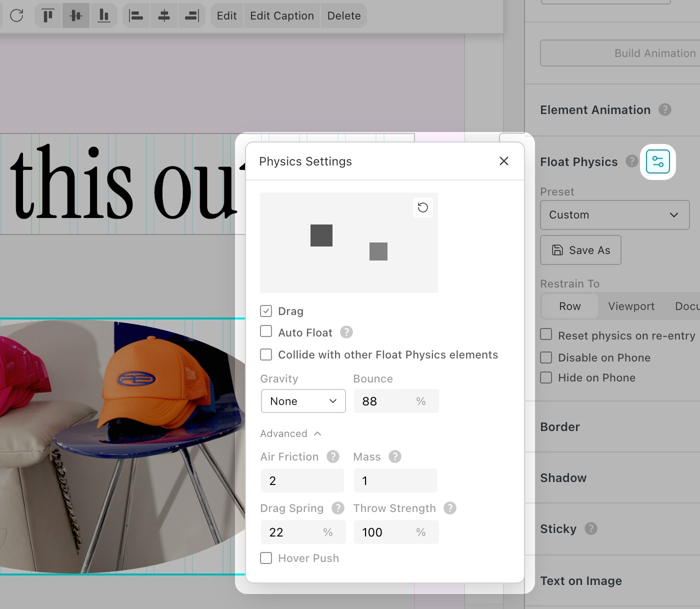Align selection to horizontal center
This screenshot has width=700, height=609.
tap(164, 15)
